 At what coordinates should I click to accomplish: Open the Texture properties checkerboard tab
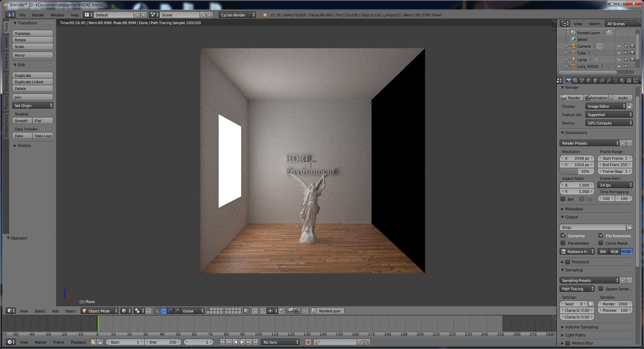click(629, 81)
